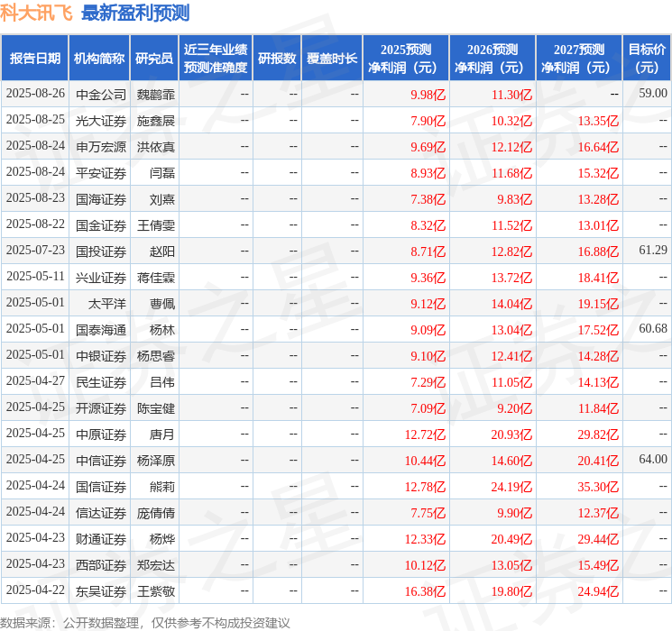Screen dimensions: 672x631
Task: Select the 中金公司 institution cell
Action: (x=101, y=95)
